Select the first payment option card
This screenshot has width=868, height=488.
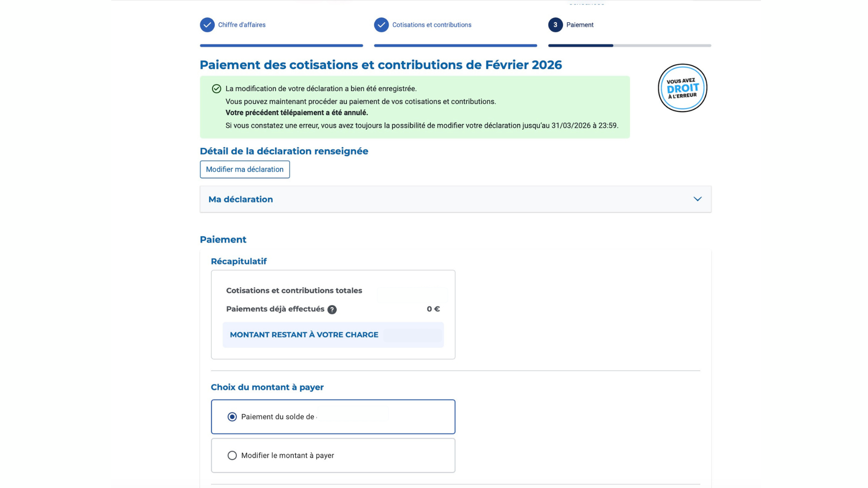point(333,416)
